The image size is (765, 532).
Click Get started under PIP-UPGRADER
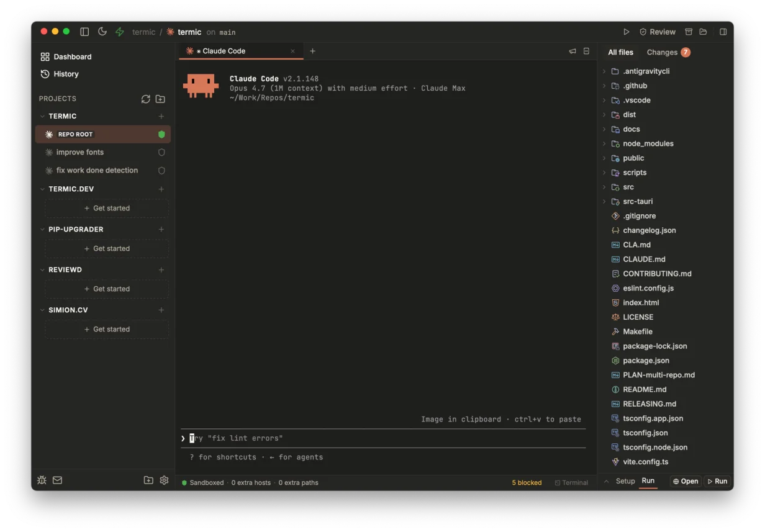107,248
